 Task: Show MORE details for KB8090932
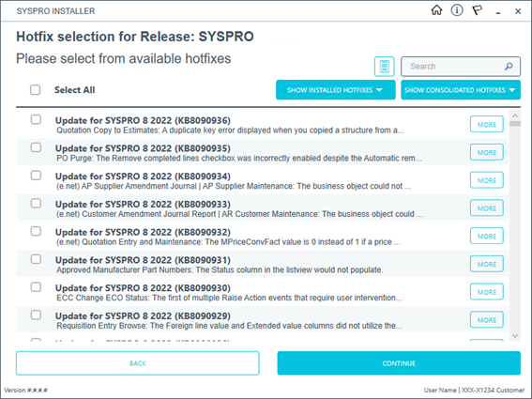pyautogui.click(x=487, y=236)
